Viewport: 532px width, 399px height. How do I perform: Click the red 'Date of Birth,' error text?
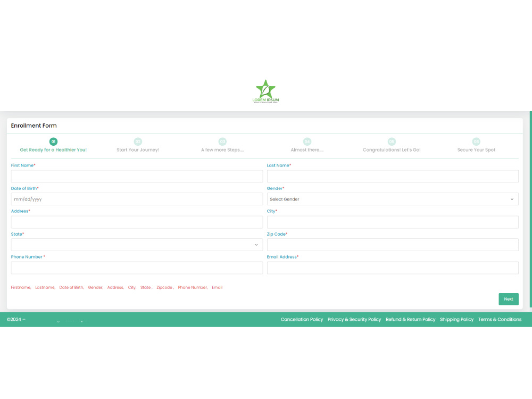pyautogui.click(x=72, y=287)
